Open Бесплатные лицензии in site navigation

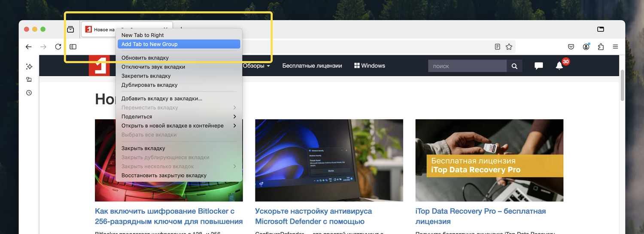(x=312, y=66)
